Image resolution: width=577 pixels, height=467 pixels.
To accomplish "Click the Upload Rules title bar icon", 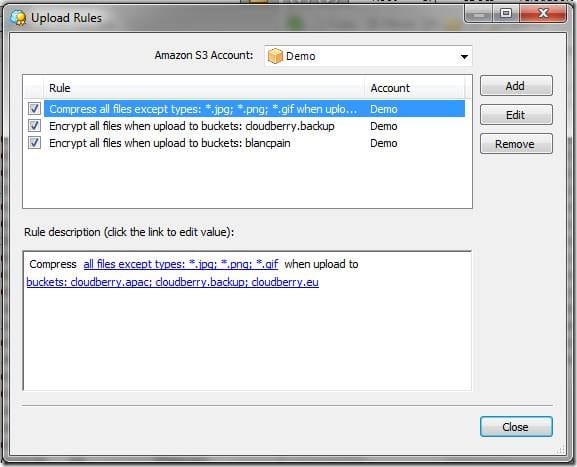I will tap(18, 17).
